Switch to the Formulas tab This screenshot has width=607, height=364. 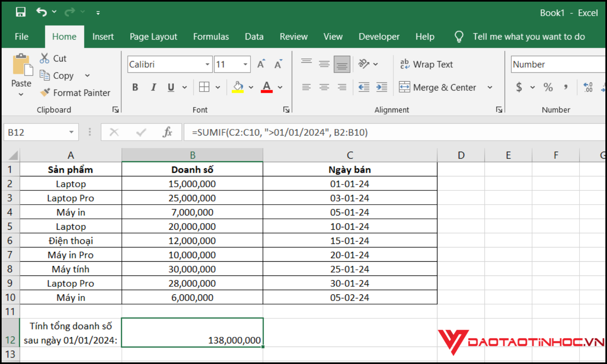tap(211, 37)
